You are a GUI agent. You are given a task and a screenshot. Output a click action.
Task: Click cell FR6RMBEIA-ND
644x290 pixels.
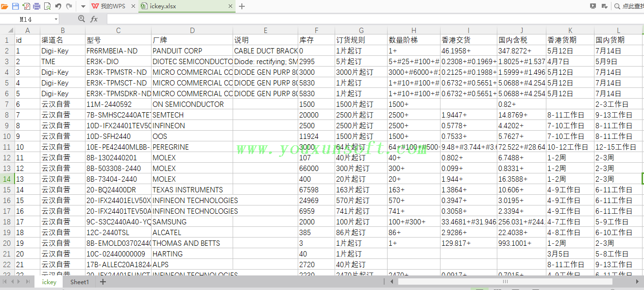(x=119, y=51)
